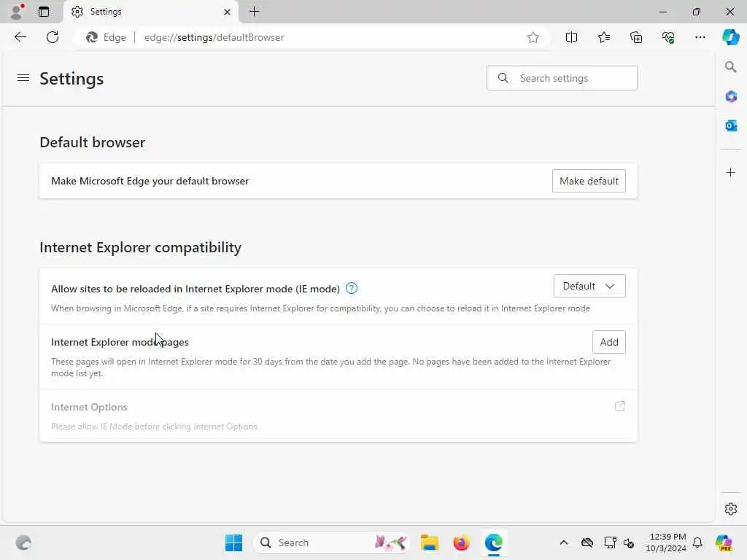Open Microsoft 365 sidebar icon

(731, 97)
